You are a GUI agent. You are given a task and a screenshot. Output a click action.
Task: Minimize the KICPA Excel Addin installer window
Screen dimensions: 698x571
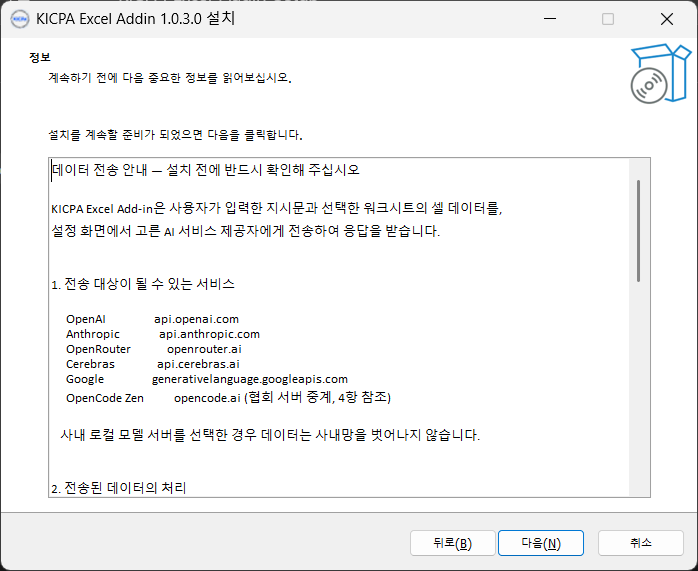[x=550, y=19]
